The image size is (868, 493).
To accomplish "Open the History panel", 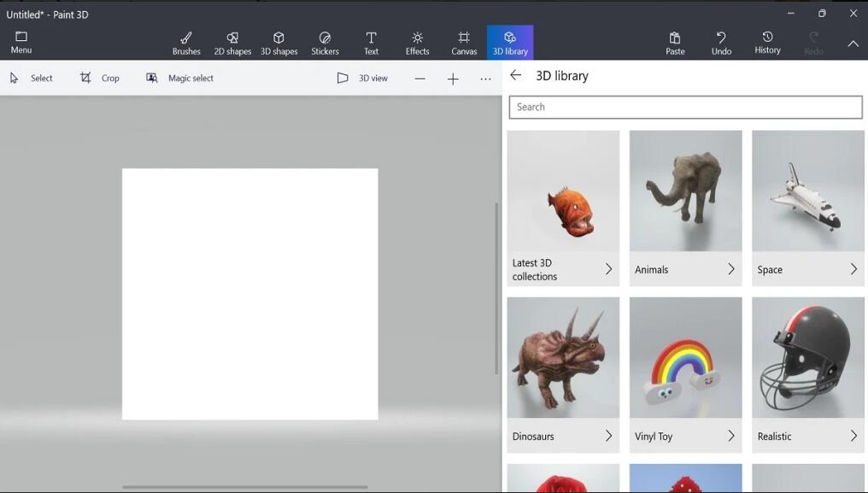I will pos(767,43).
